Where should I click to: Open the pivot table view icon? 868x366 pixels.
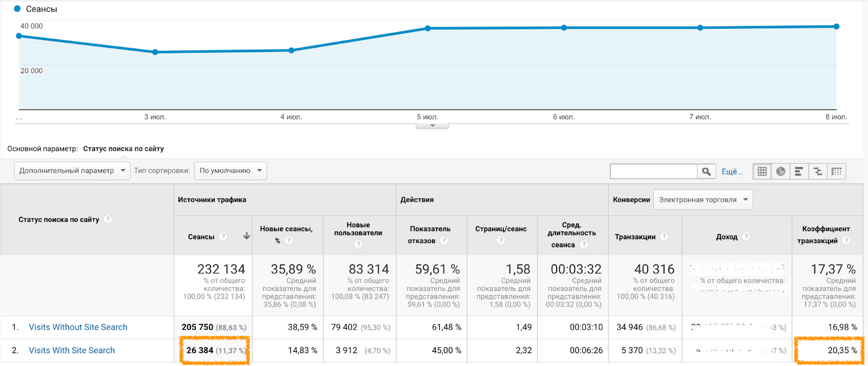(x=837, y=171)
